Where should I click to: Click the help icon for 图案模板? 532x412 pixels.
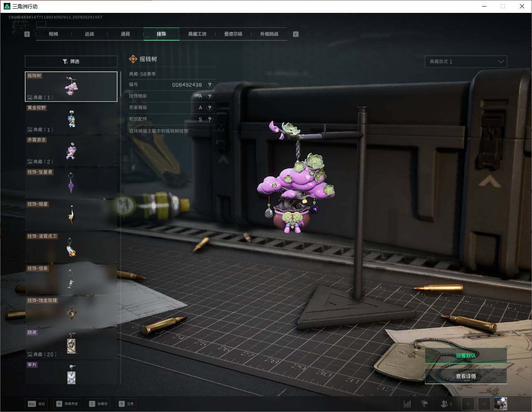210,108
